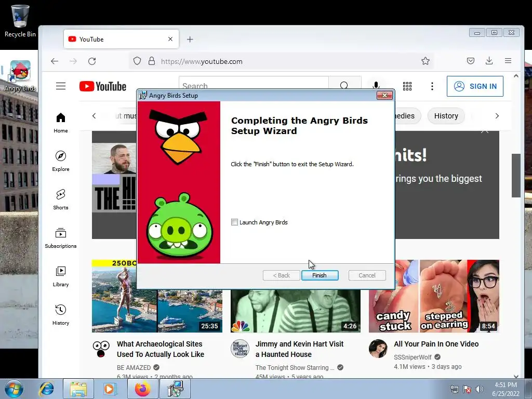
Task: Click The Tonight Show channel avatar
Action: (240, 349)
